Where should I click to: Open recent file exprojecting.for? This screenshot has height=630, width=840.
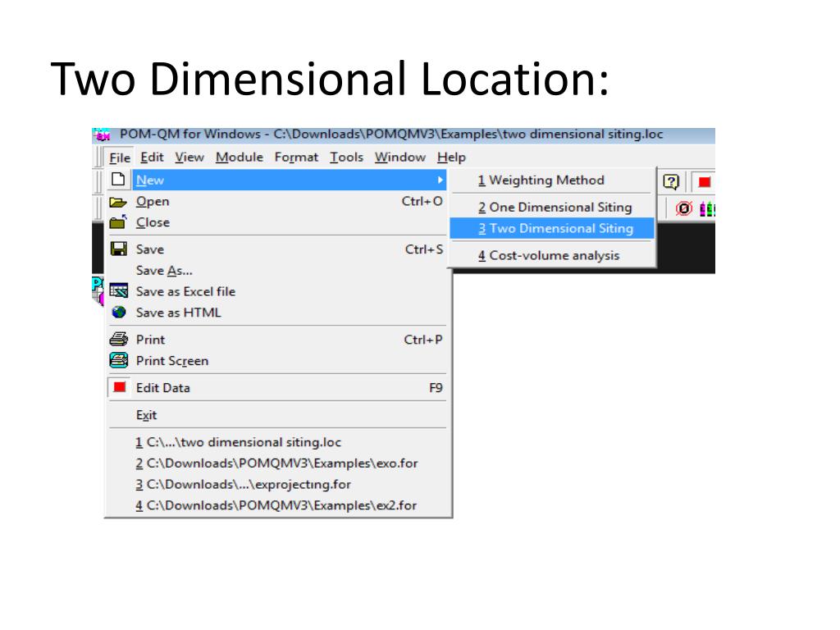point(277,484)
